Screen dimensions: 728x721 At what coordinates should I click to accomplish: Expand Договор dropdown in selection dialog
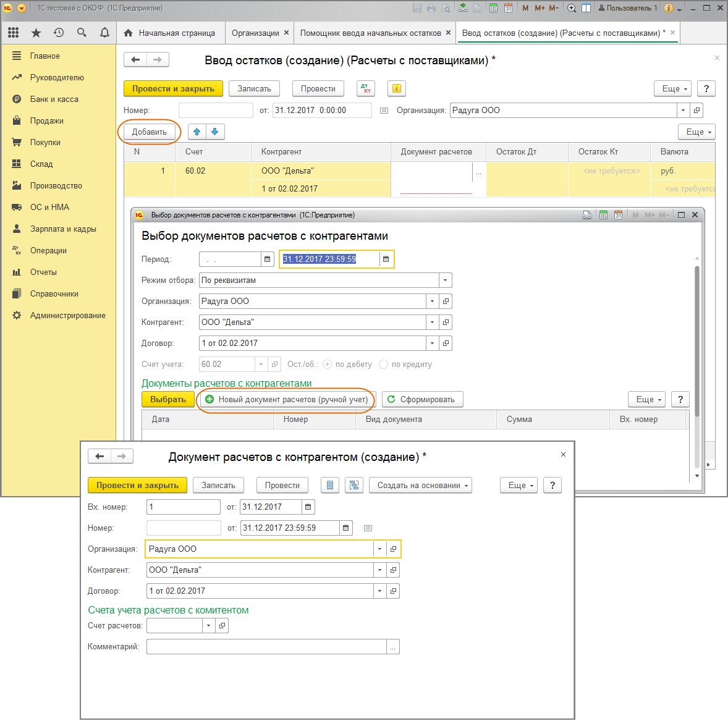click(432, 343)
